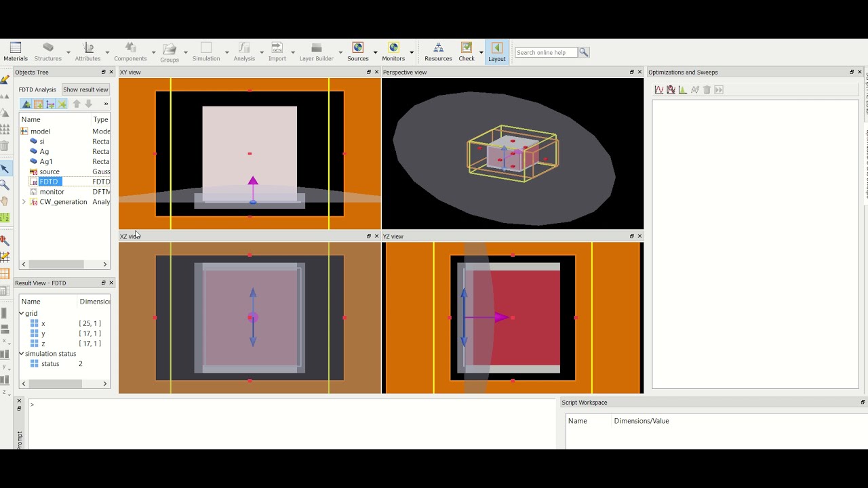The image size is (868, 488).
Task: Click the run sweep fast-forward icon
Action: pos(719,89)
